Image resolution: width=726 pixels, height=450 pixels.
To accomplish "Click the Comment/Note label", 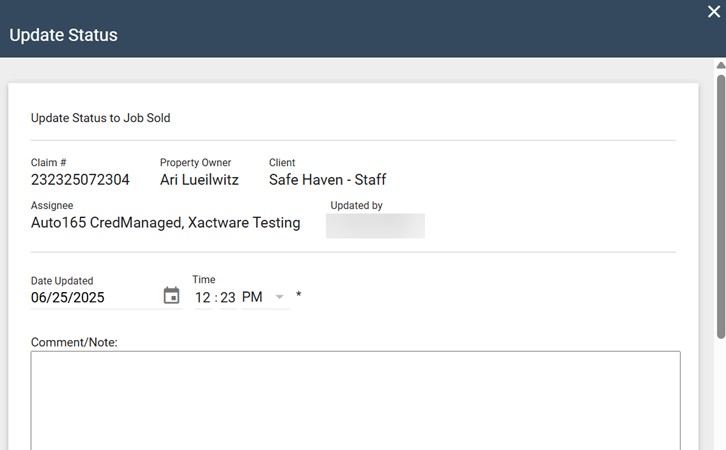I will click(74, 342).
